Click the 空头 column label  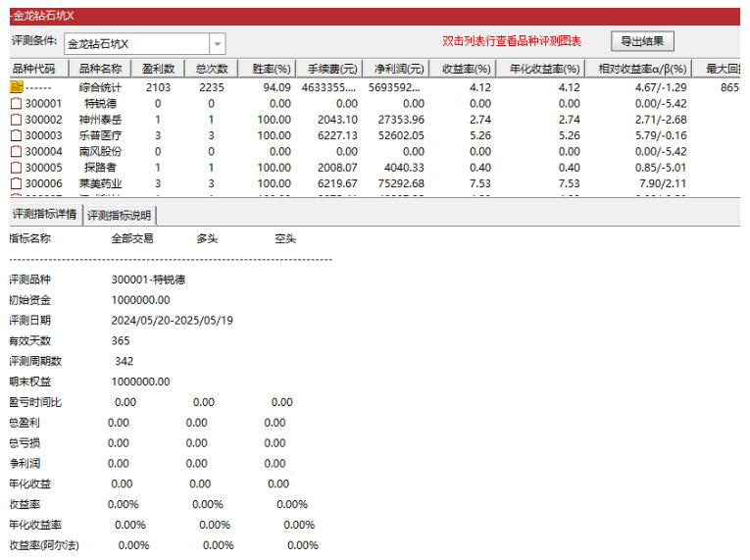(x=285, y=238)
